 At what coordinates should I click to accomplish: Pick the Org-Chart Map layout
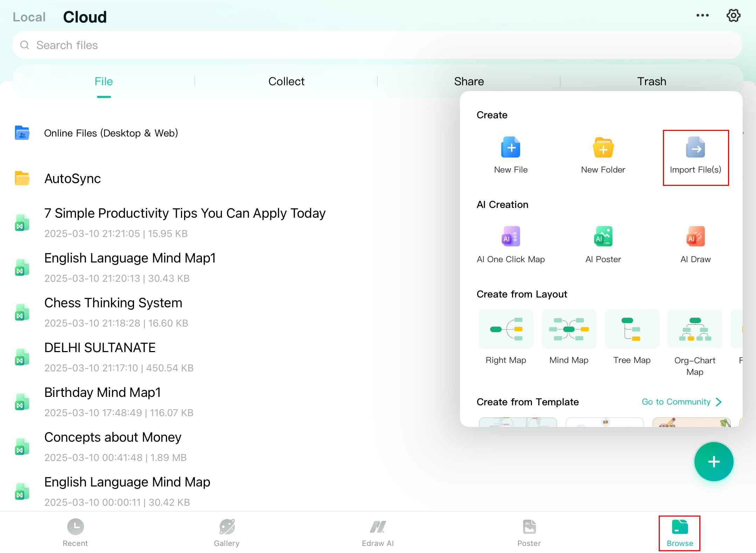tap(695, 330)
